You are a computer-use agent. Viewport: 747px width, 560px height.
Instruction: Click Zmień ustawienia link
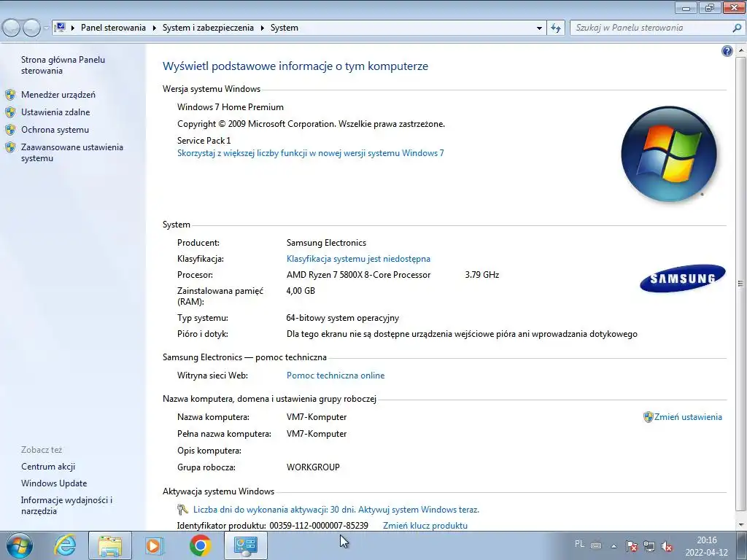coord(688,417)
